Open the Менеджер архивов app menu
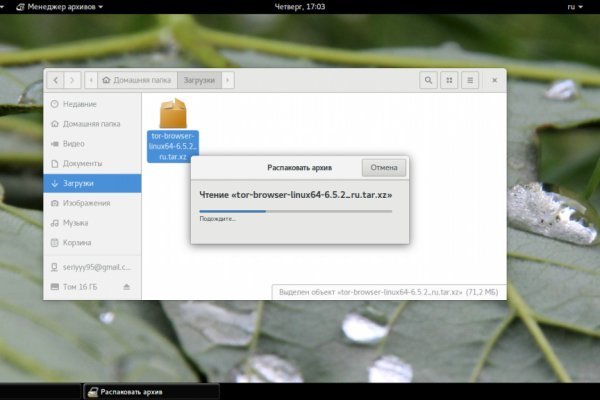The height and width of the screenshot is (400, 600). coord(55,6)
